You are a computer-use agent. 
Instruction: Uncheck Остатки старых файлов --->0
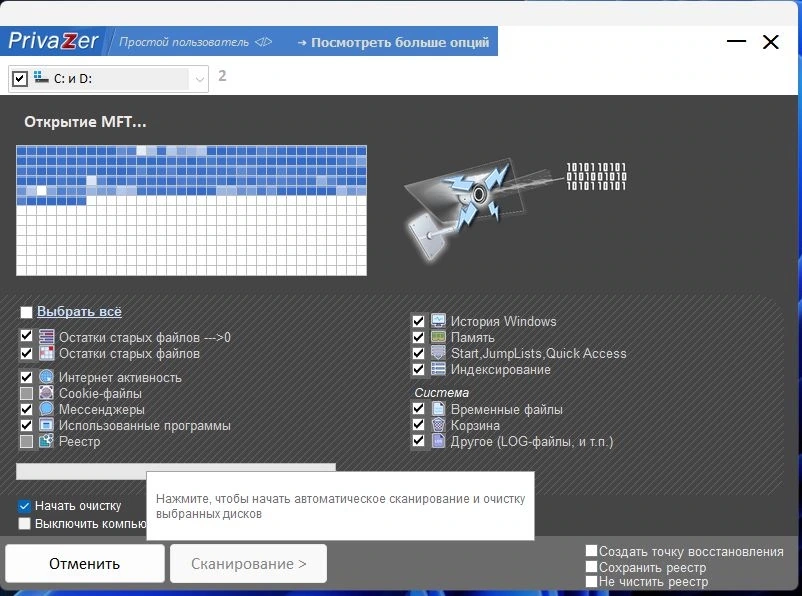tap(26, 336)
